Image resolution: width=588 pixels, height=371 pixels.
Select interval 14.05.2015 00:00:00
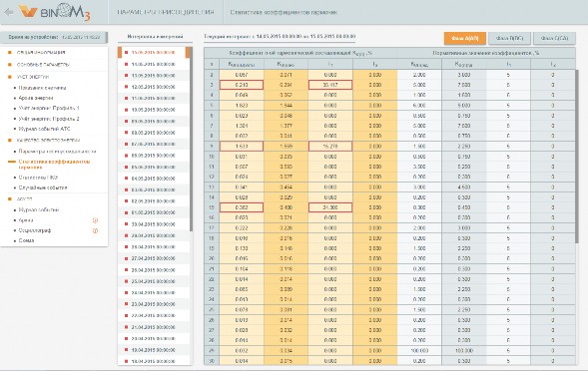point(153,64)
